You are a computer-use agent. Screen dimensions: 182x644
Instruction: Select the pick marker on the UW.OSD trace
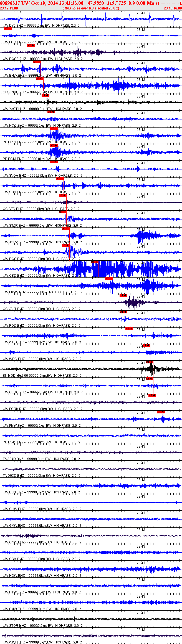pos(95,262)
